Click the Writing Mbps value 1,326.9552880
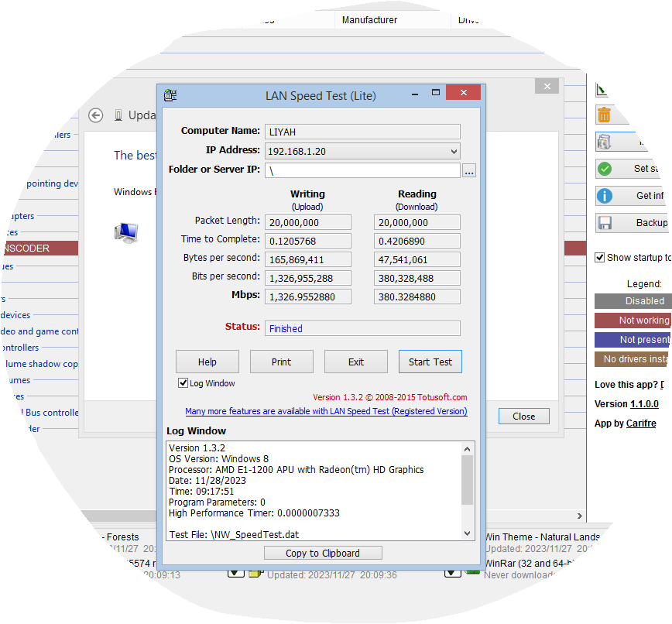Screen dimensions: 672x624 [308, 297]
